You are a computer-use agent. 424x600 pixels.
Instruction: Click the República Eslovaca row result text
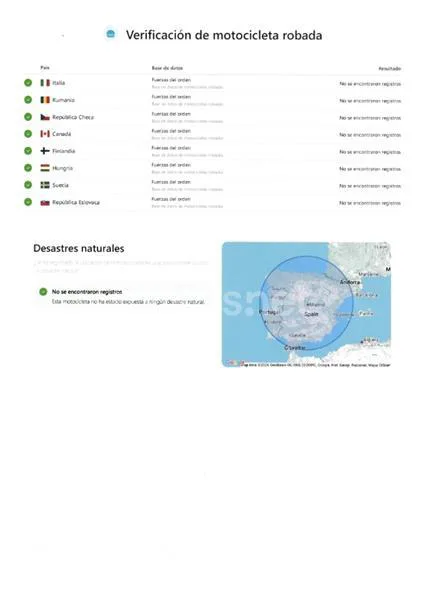point(370,203)
